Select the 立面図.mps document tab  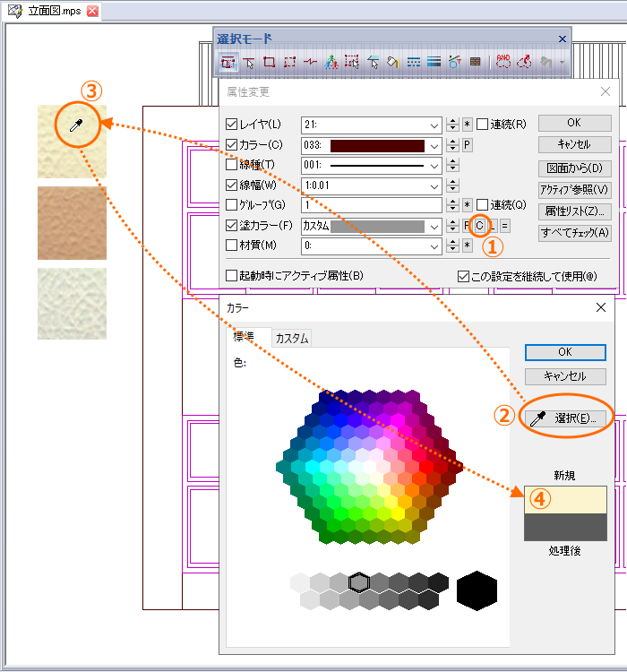[x=53, y=11]
